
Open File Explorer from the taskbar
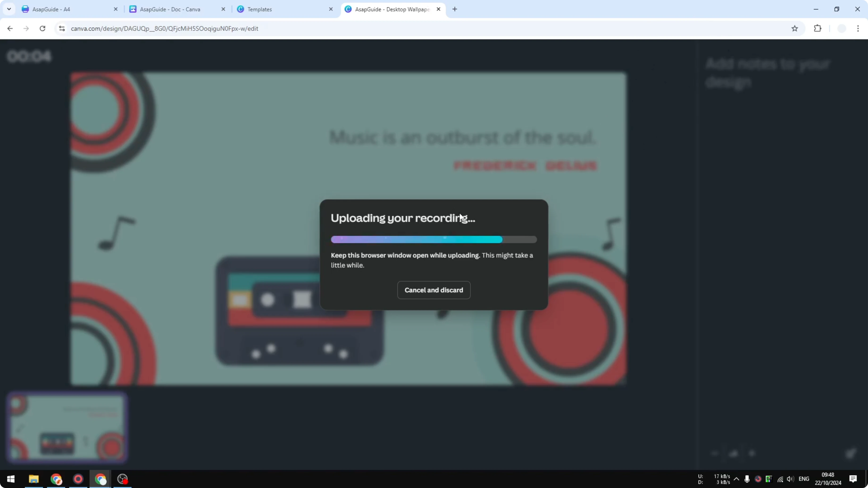[x=33, y=479]
